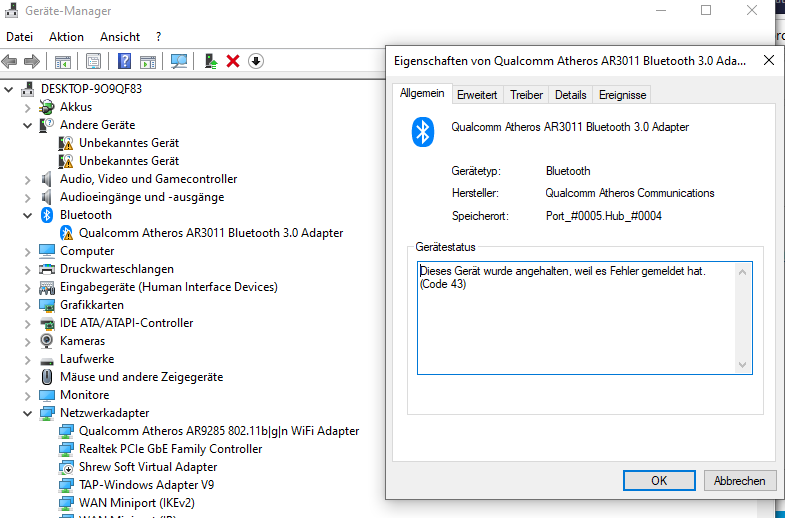Expand the Kameras category
This screenshot has height=518, width=785.
27,341
